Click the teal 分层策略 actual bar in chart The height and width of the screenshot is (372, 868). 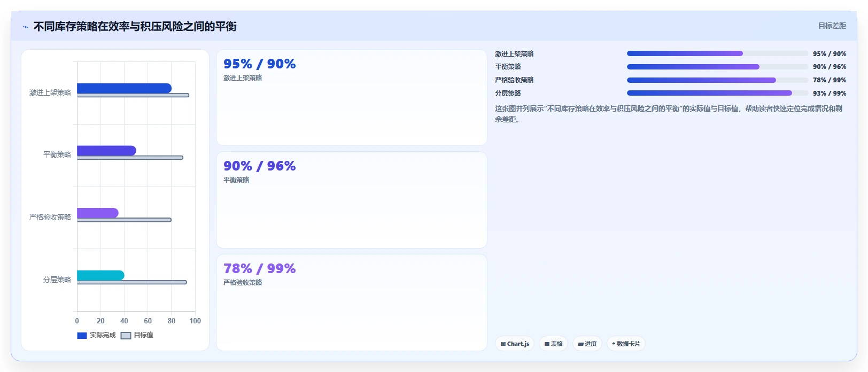tap(100, 275)
